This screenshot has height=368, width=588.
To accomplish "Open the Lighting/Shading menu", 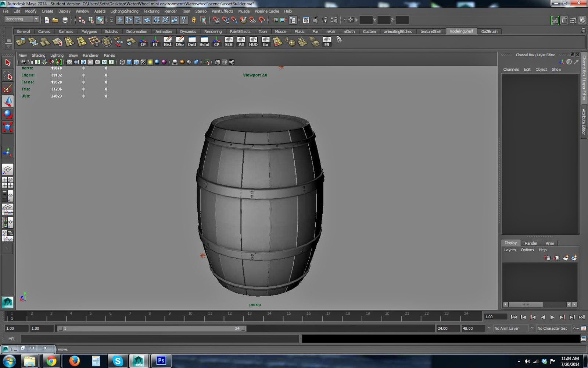I will (124, 11).
